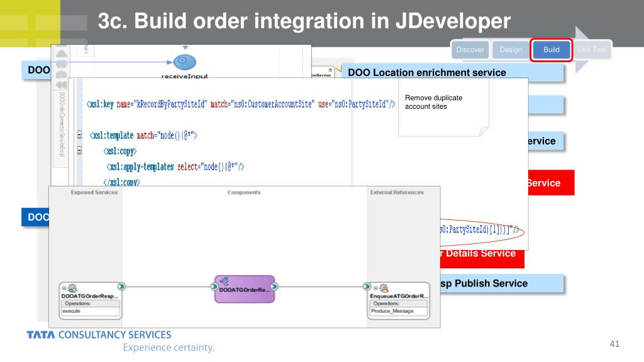The image size is (644, 362).
Task: Click the red Details Service box
Action: click(482, 258)
